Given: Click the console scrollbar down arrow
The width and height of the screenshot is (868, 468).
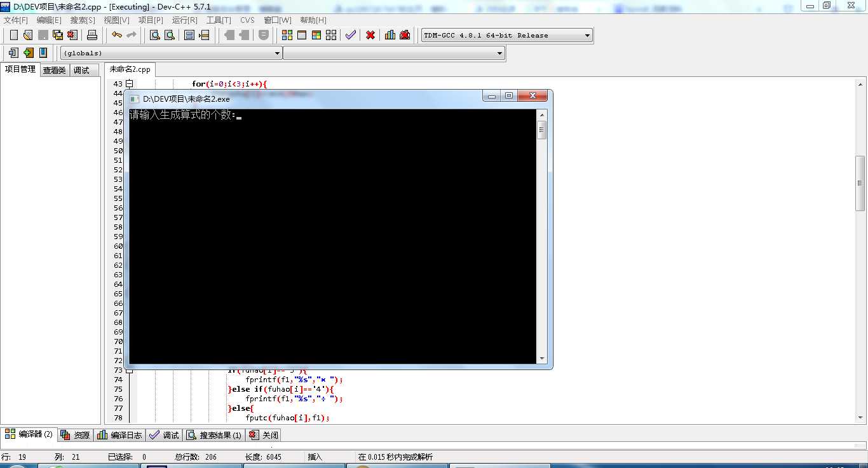Looking at the screenshot, I should click(x=542, y=359).
